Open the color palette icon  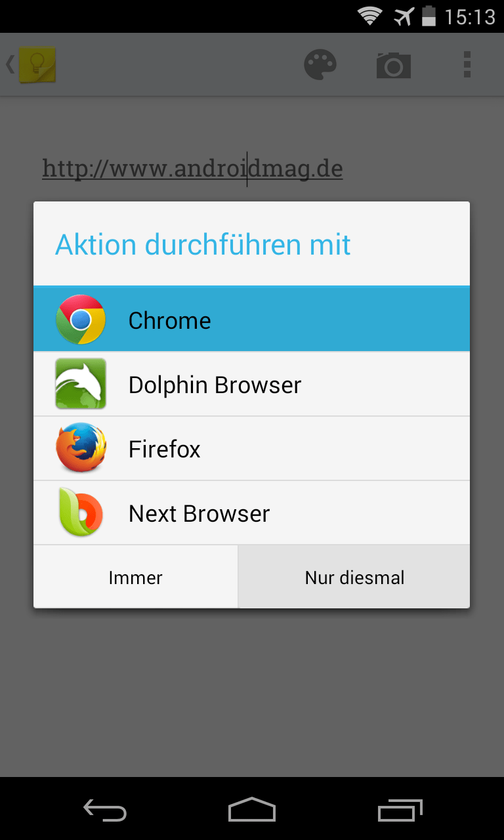(320, 65)
